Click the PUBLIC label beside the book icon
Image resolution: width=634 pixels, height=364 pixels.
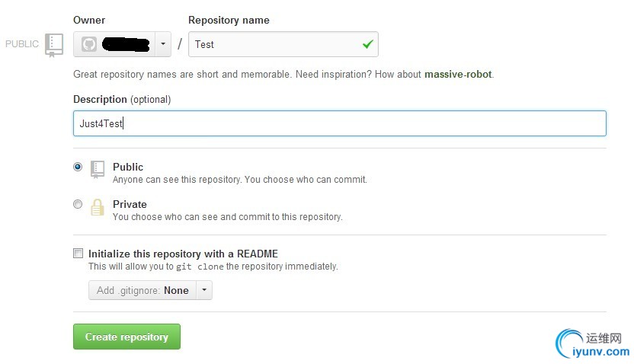pos(22,44)
